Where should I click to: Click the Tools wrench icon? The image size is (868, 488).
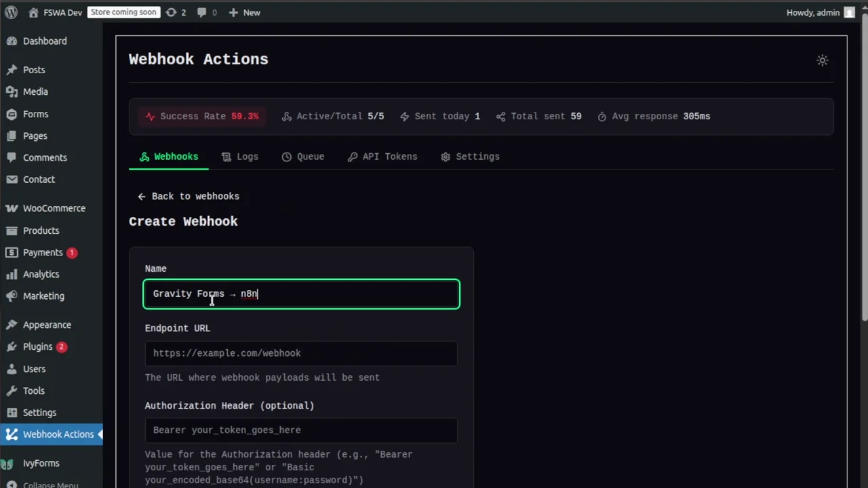click(x=12, y=390)
